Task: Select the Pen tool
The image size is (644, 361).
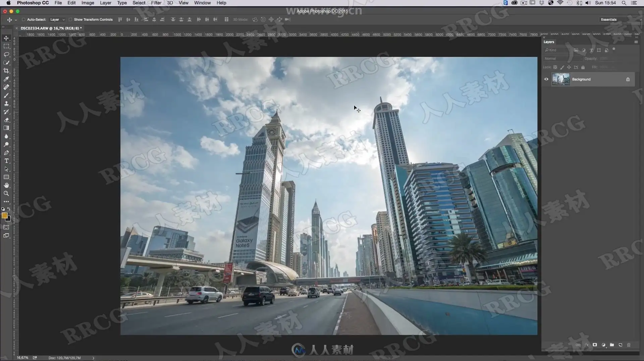Action: point(6,153)
